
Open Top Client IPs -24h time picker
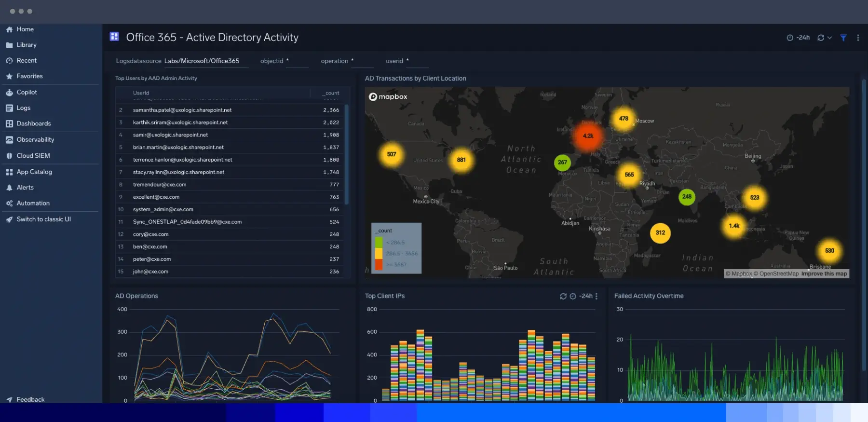pos(581,296)
